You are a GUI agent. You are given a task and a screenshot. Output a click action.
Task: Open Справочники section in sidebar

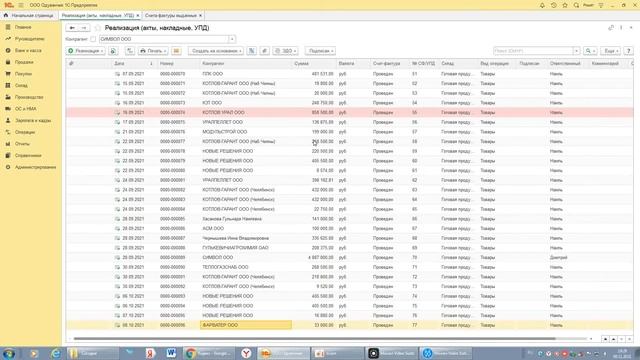(28, 156)
